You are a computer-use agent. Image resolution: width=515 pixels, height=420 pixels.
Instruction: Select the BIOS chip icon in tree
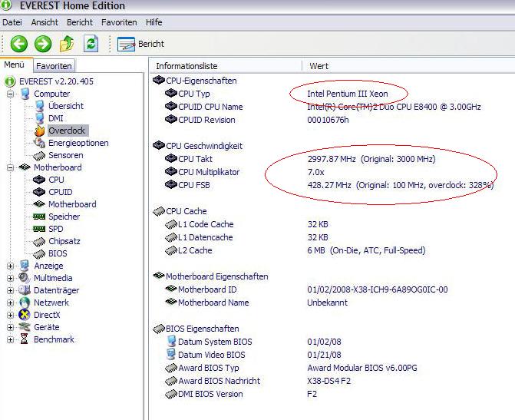coord(39,253)
